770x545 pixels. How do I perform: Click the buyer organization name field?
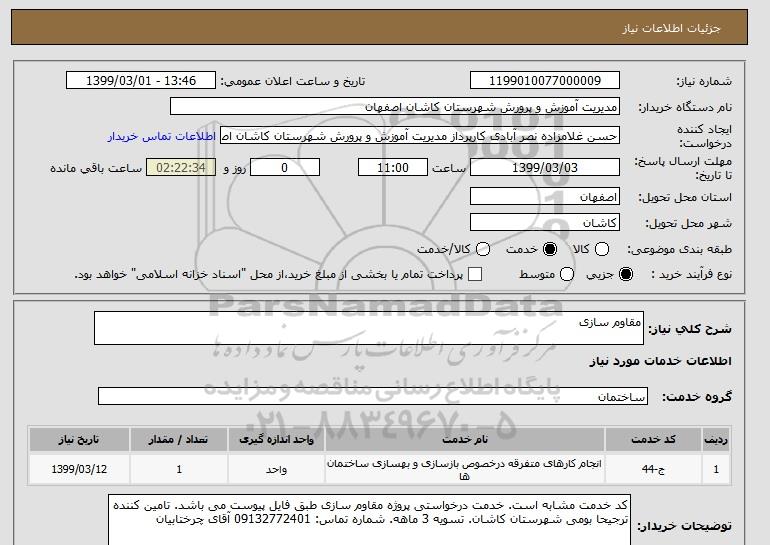395,107
